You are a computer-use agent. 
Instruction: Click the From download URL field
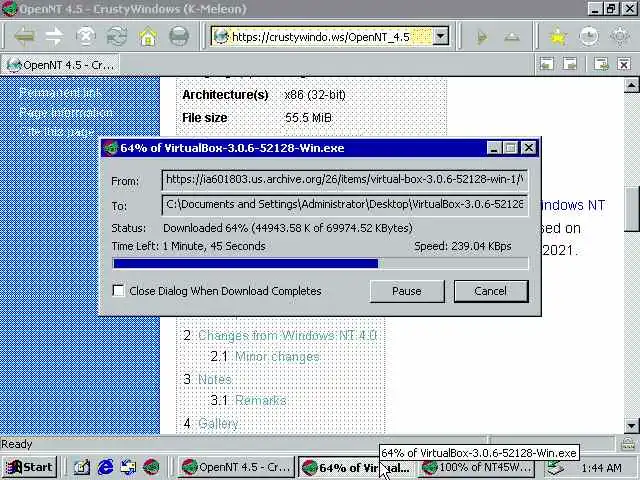coord(345,180)
